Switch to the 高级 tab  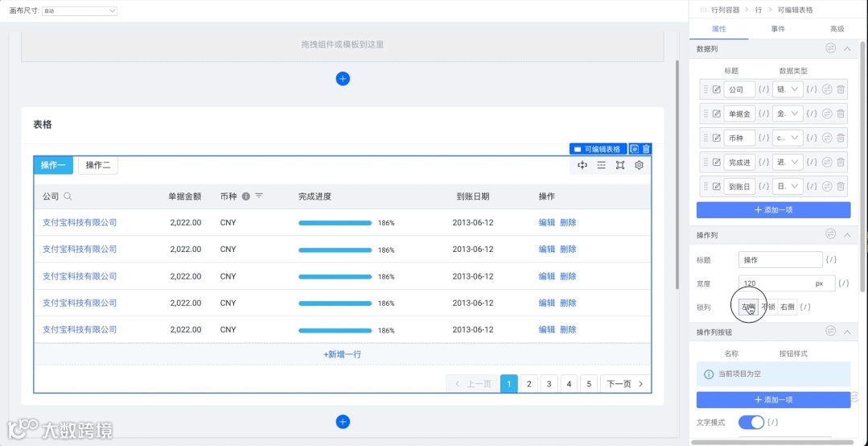coord(837,29)
